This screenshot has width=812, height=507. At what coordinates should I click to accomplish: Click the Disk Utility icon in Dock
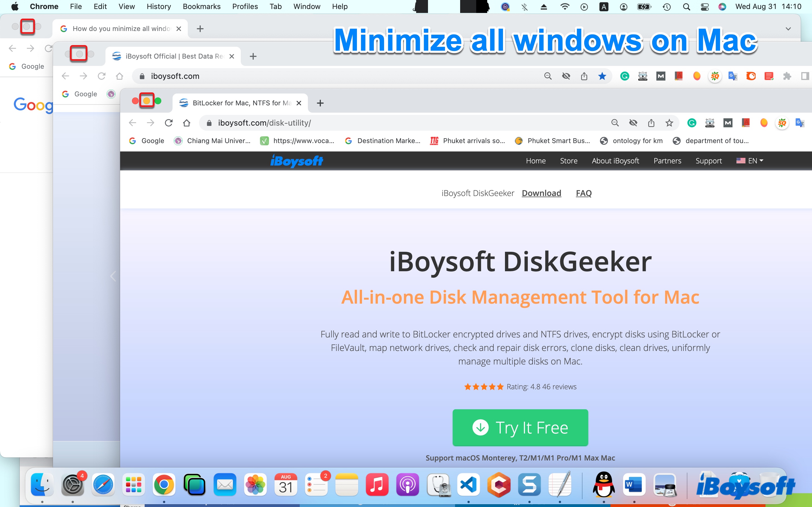(x=438, y=484)
